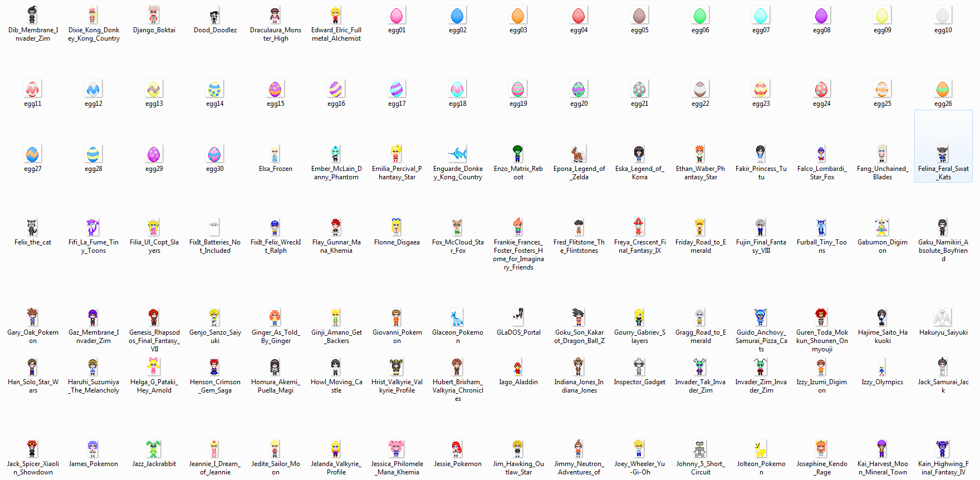Viewport: 980px width, 480px height.
Task: Select the egg26 file icon
Action: tap(943, 89)
